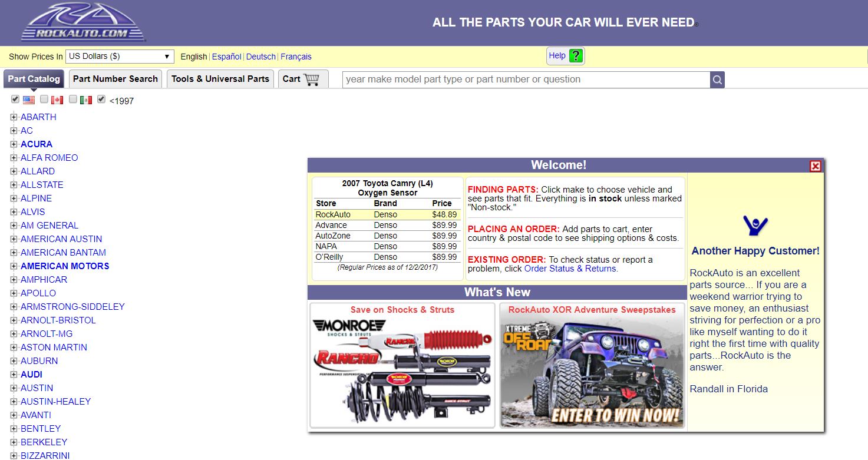This screenshot has width=868, height=460.
Task: Enable the Canada market checkbox
Action: [x=44, y=99]
